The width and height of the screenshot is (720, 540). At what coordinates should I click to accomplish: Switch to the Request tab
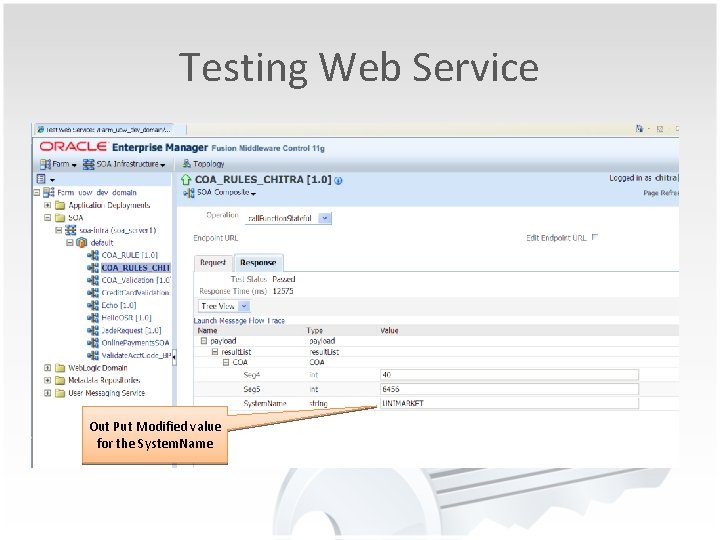213,262
